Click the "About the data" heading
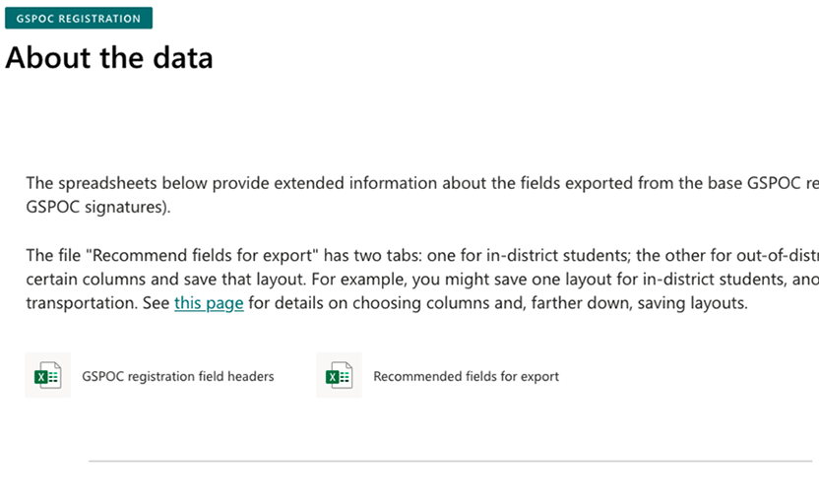The height and width of the screenshot is (504, 819). 109,58
